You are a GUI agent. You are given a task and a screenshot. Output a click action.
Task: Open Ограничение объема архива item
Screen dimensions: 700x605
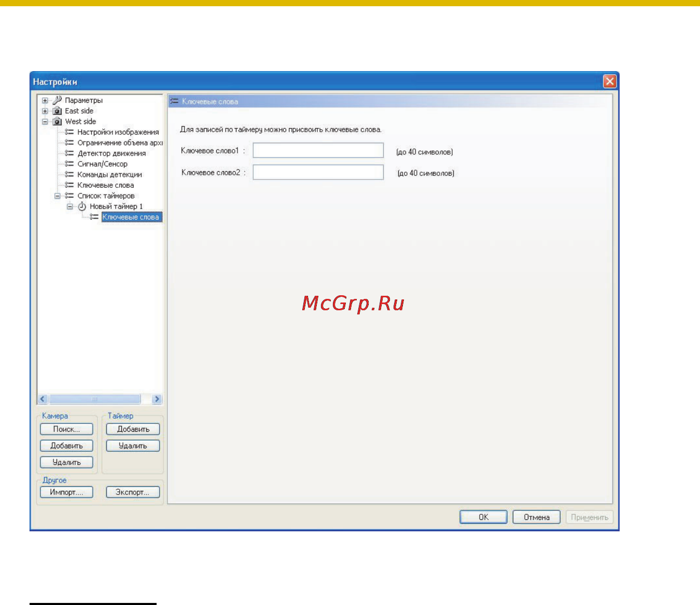click(x=120, y=143)
